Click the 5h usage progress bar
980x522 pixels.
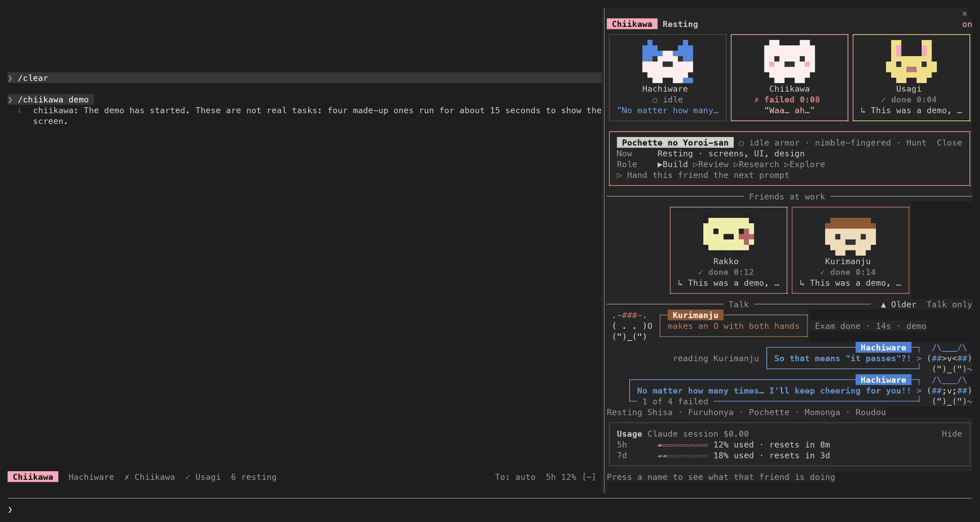pos(683,446)
